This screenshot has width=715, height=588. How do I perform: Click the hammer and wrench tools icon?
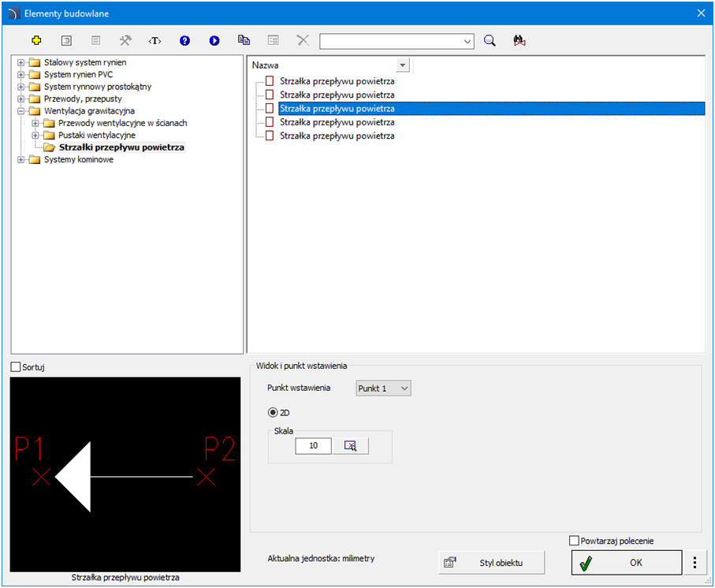(x=125, y=40)
